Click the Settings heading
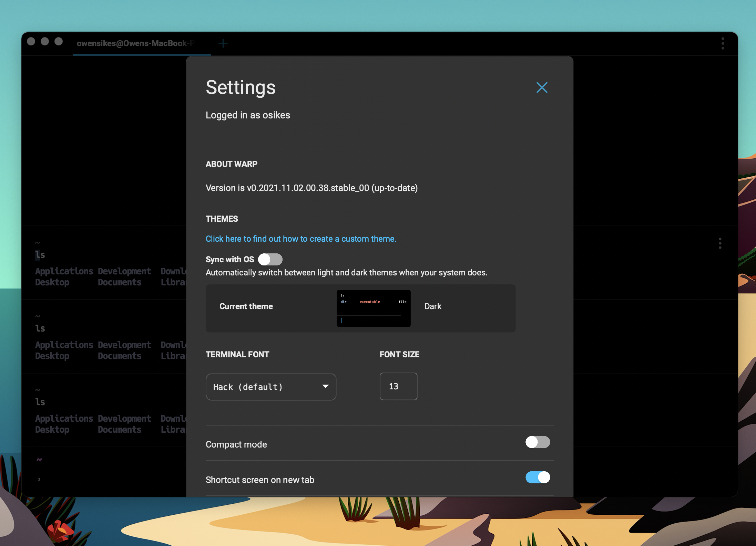756x546 pixels. (241, 87)
